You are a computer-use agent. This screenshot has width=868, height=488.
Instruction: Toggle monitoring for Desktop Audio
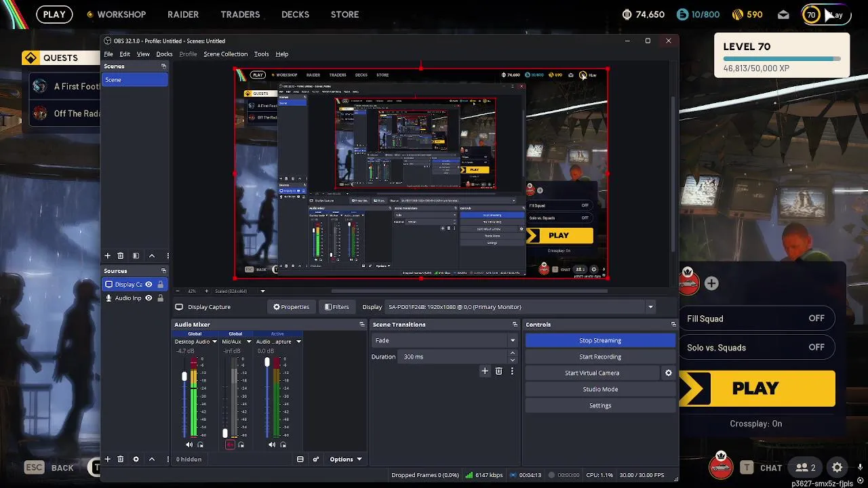201,445
